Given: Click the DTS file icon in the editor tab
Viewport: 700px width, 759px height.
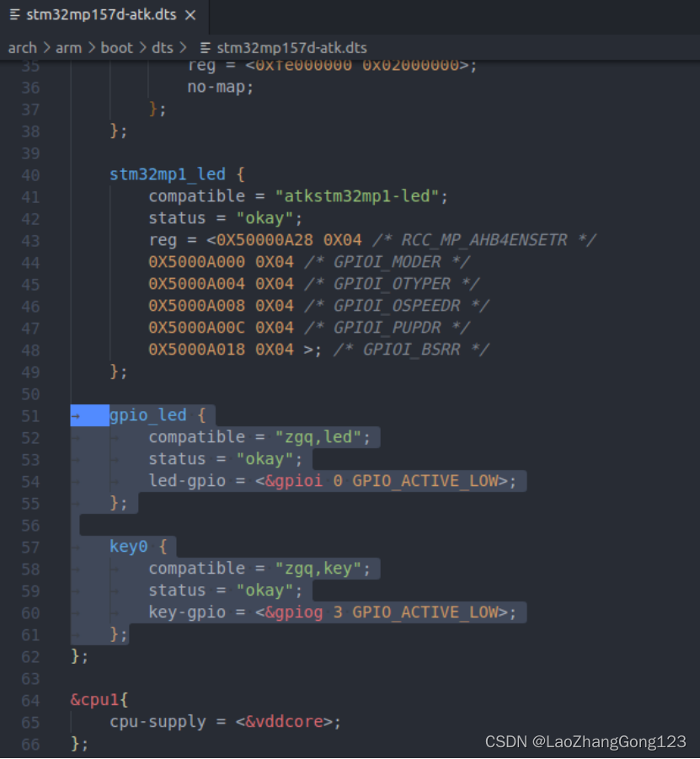Looking at the screenshot, I should (x=13, y=14).
